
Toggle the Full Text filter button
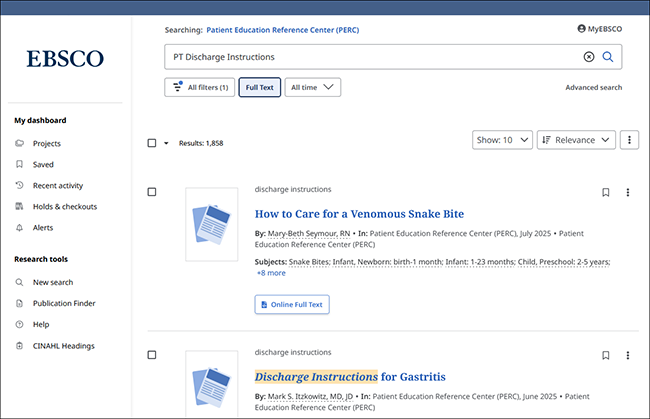point(260,87)
